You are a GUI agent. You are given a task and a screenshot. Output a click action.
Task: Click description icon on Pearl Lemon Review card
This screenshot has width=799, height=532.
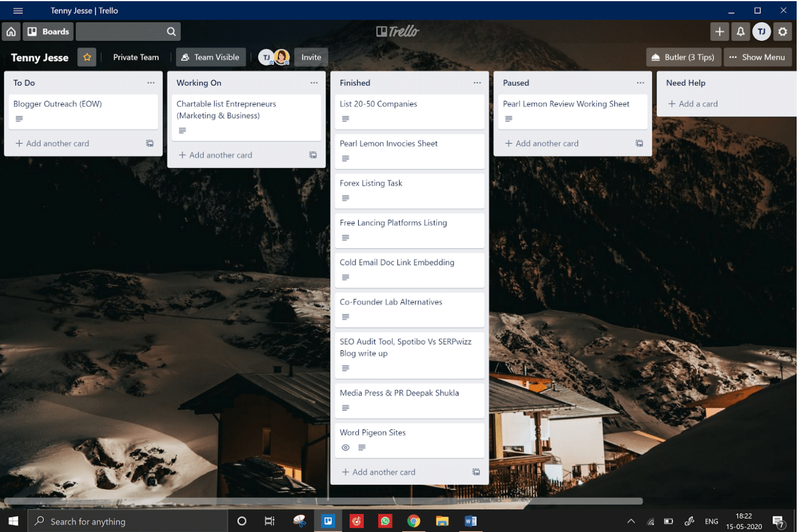pos(509,119)
